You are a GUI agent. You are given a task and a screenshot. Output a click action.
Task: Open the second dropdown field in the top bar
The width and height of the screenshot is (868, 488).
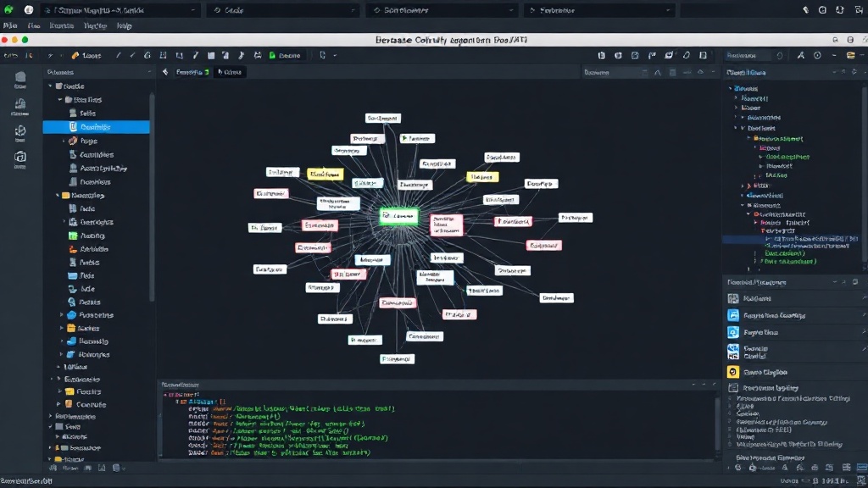tap(282, 10)
